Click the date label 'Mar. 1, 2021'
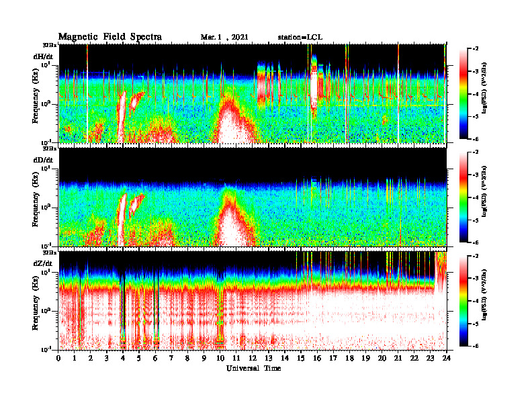Image resolution: width=532 pixels, height=411 pixels. coord(224,38)
